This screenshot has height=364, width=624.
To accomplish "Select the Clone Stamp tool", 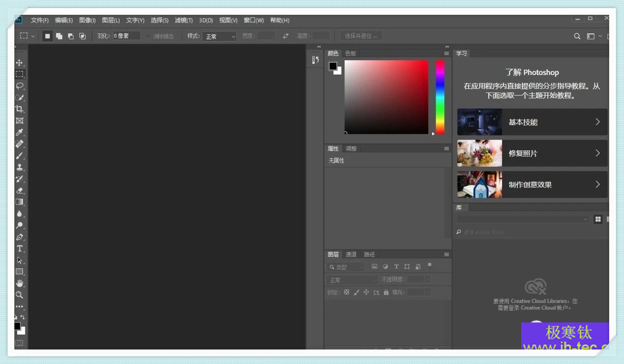I will point(20,167).
